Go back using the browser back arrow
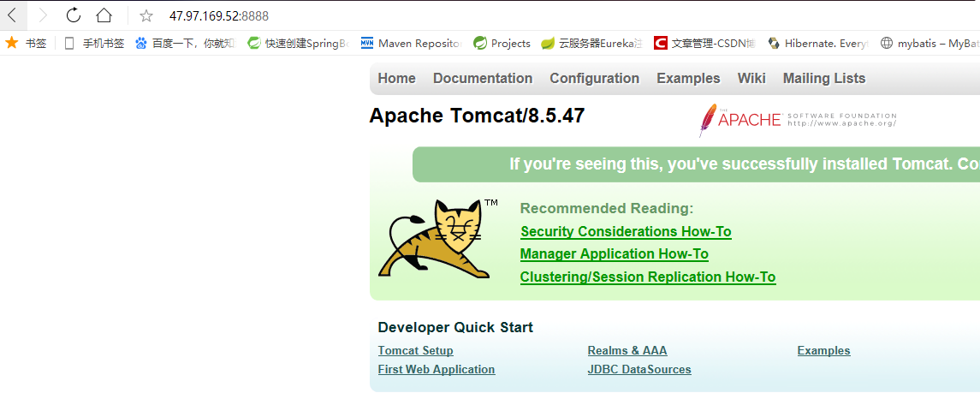The height and width of the screenshot is (399, 980). click(12, 15)
